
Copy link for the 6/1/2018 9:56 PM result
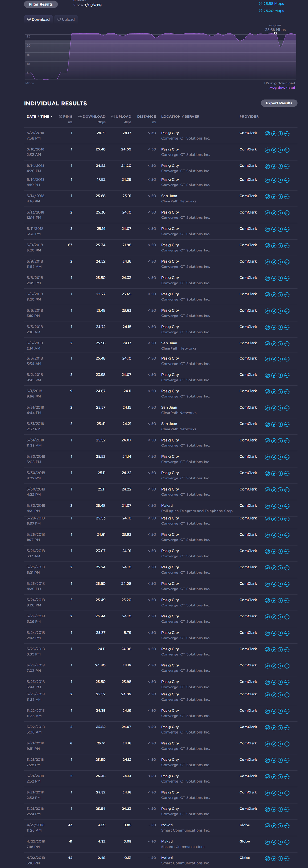click(x=267, y=392)
